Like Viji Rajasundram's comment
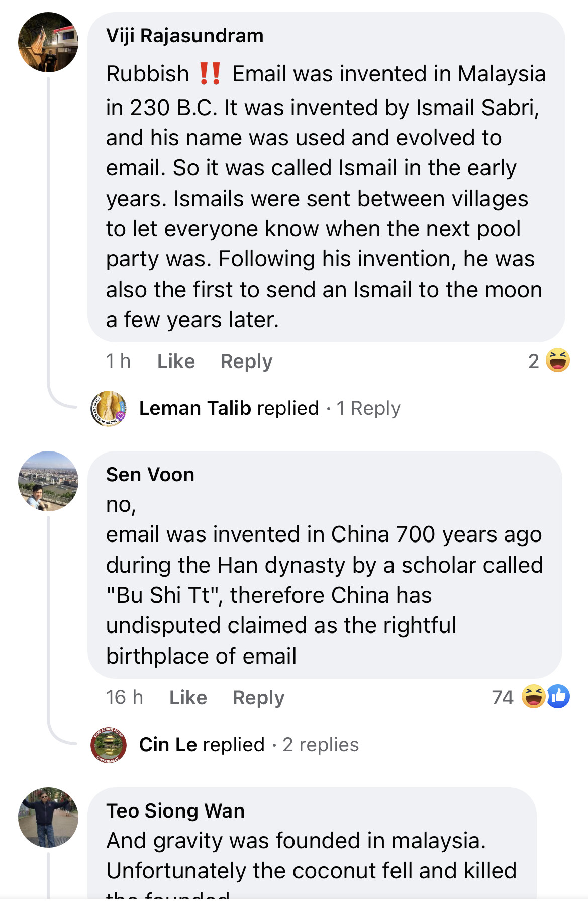This screenshot has height=904, width=588. point(176,361)
